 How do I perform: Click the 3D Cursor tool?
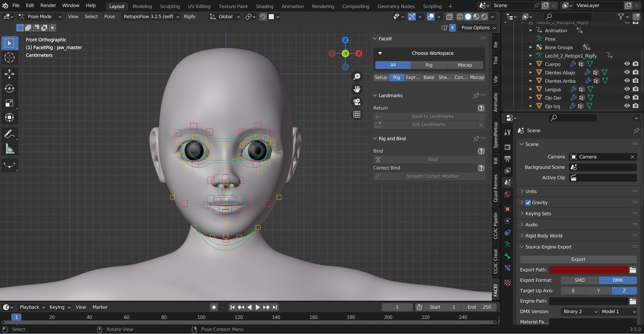click(x=9, y=58)
